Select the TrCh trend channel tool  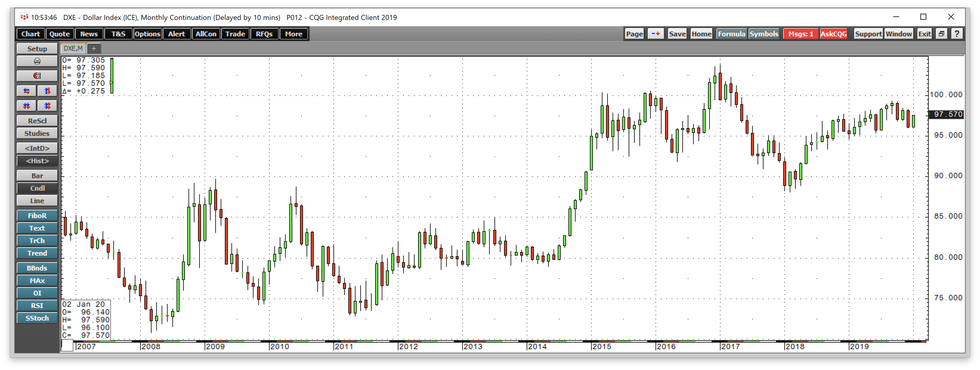37,240
